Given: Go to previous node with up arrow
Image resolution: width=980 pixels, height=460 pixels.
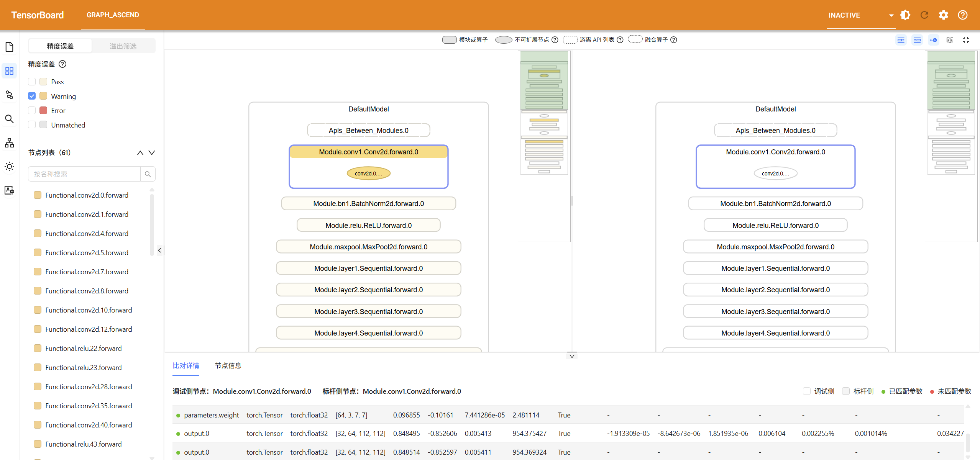Looking at the screenshot, I should (140, 153).
